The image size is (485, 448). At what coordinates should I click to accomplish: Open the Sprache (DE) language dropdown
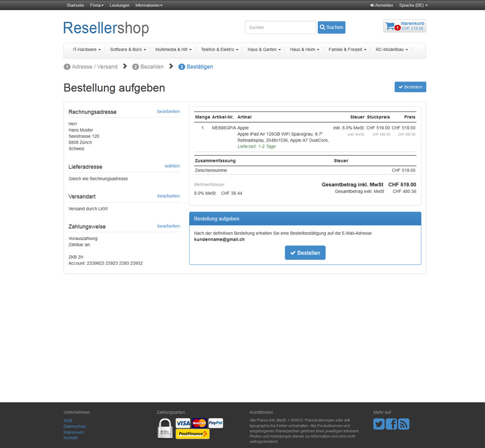[413, 5]
